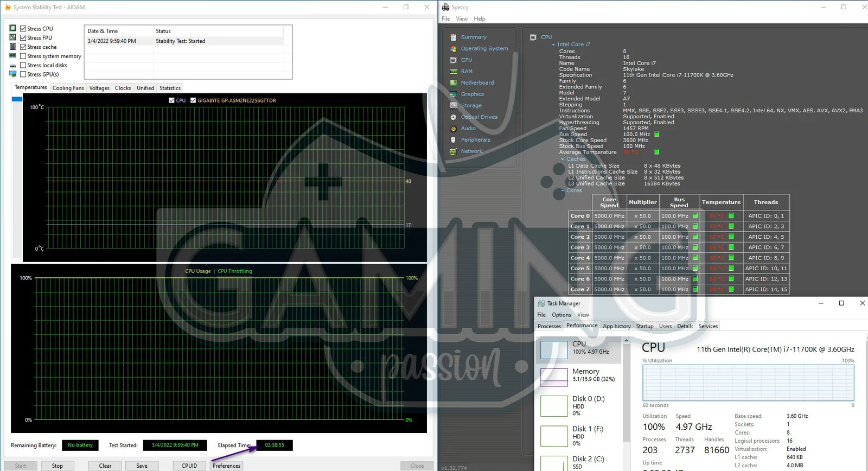Click the Operating System icon in Speccy
The image size is (868, 471).
click(453, 49)
